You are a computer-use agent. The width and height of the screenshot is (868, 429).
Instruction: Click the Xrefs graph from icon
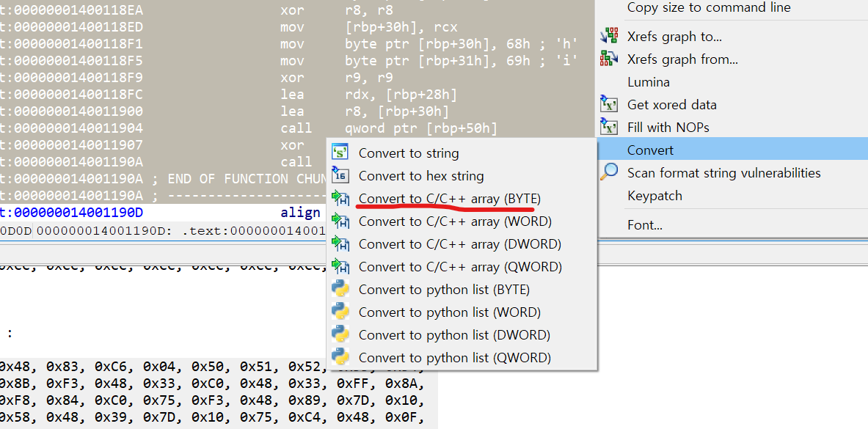(x=609, y=59)
